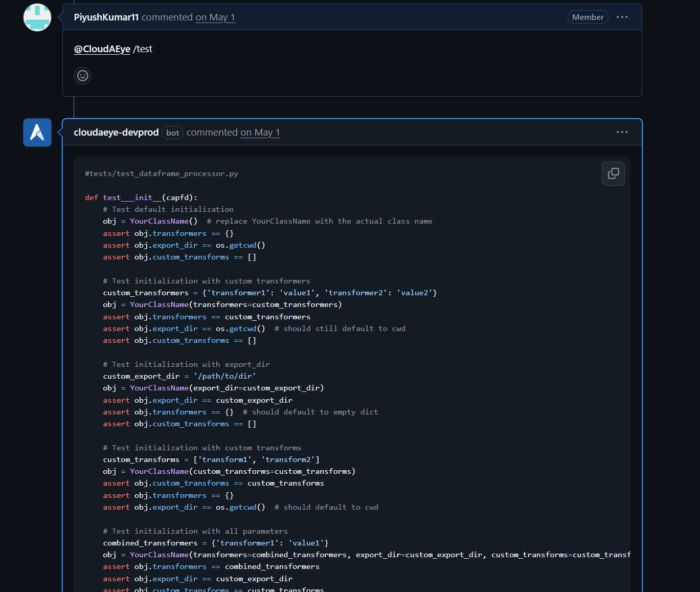
Task: Visit the @CloudAEye mention link
Action: 102,49
